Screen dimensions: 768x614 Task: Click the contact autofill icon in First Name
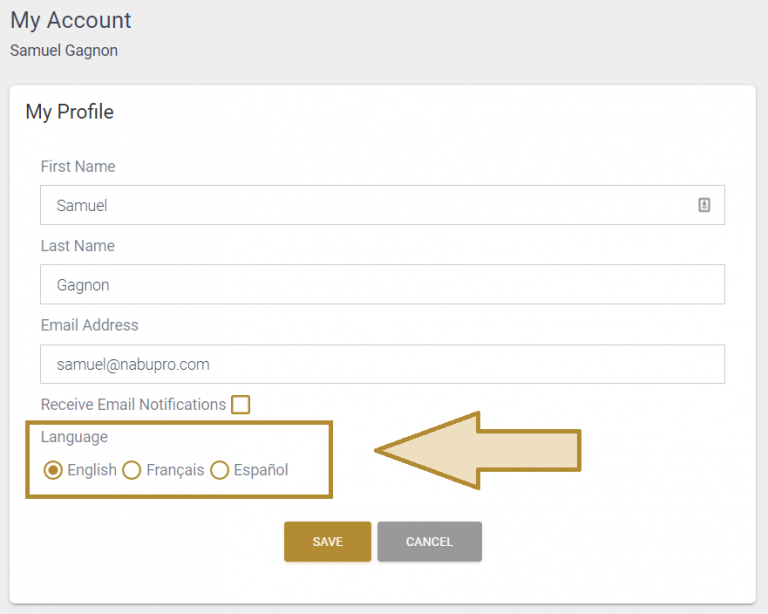(704, 205)
